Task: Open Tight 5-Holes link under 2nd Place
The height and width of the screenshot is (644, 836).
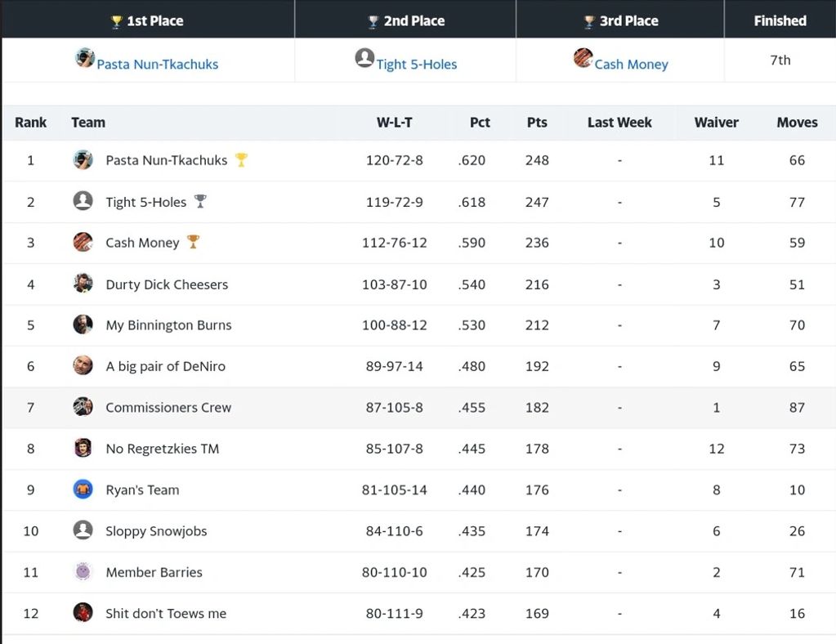Action: pyautogui.click(x=416, y=64)
